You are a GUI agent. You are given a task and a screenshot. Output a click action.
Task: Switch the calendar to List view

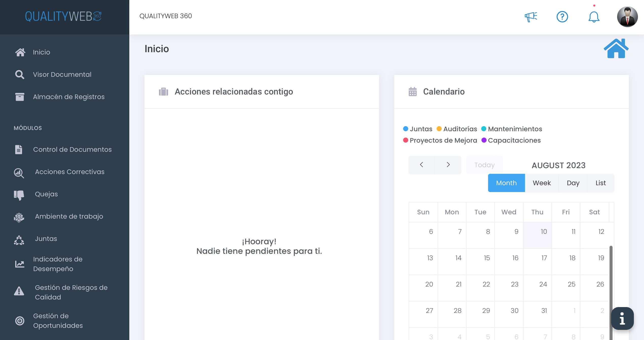pyautogui.click(x=600, y=183)
